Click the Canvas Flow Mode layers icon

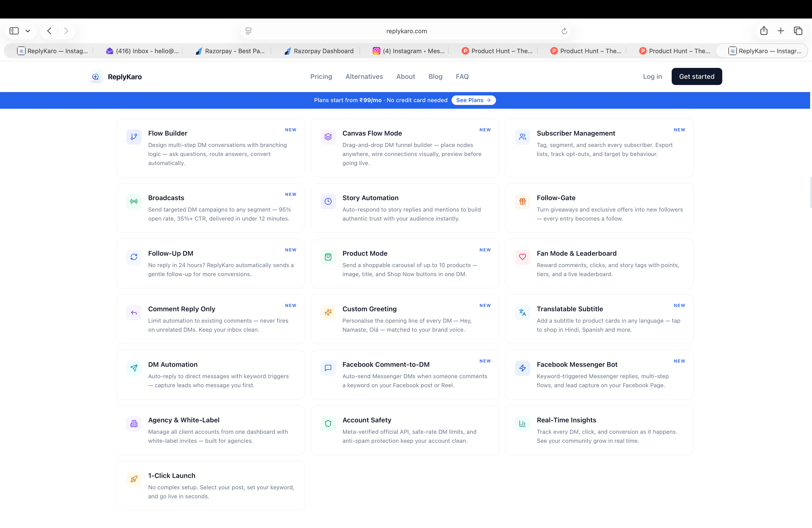[x=328, y=137]
